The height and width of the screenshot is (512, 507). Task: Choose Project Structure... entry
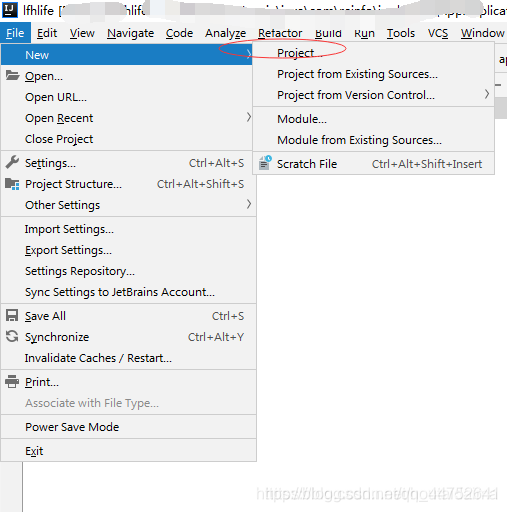click(x=128, y=184)
